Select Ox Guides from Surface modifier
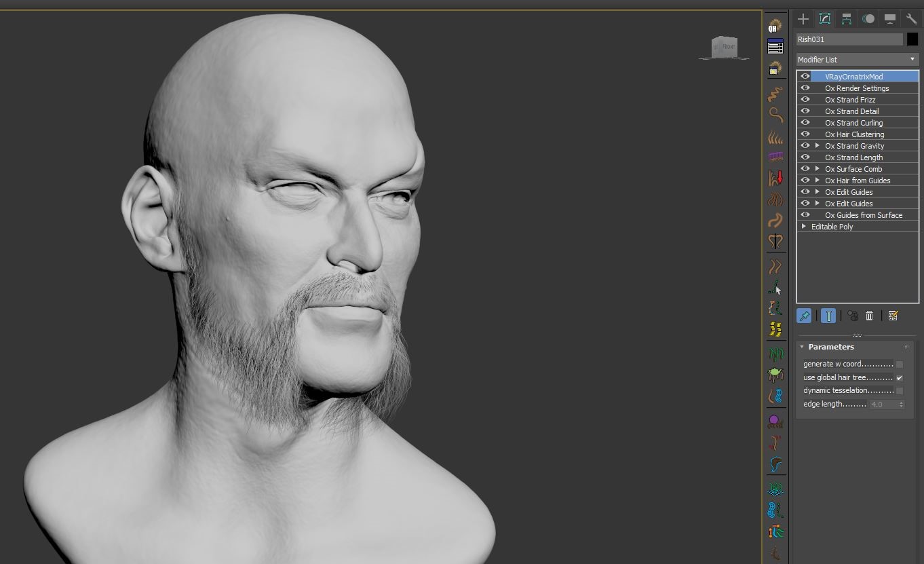924x564 pixels. click(858, 215)
